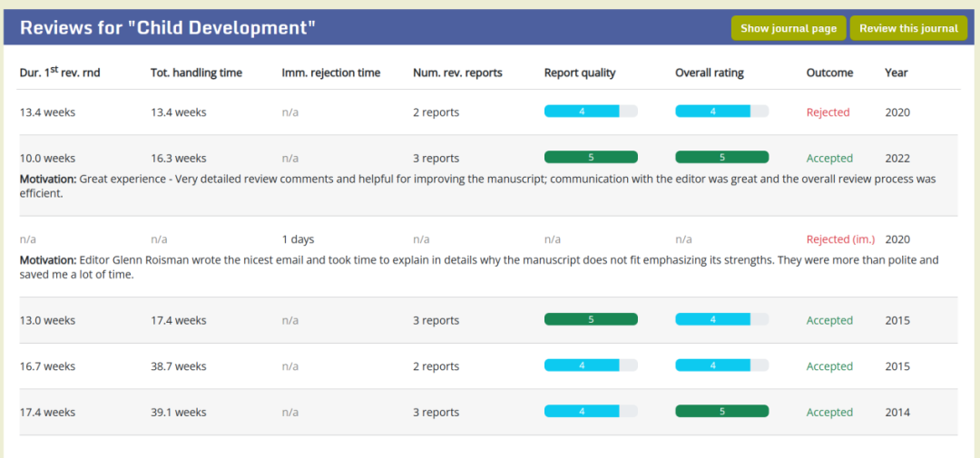Click the Rejected outcome text for 2020

[828, 112]
